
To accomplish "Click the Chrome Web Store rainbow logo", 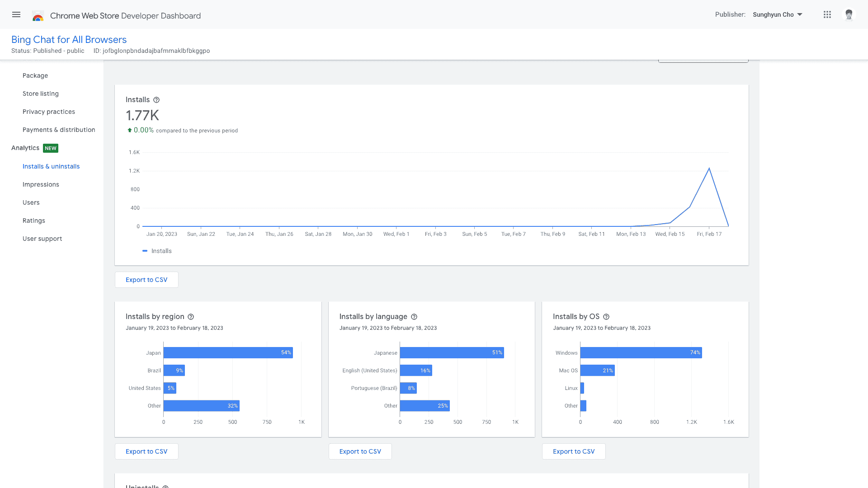I will (38, 16).
